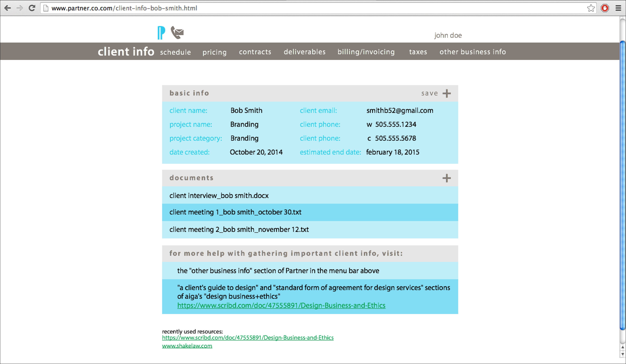Add a document with the plus icon
Viewport: 626px width, 364px height.
point(447,178)
